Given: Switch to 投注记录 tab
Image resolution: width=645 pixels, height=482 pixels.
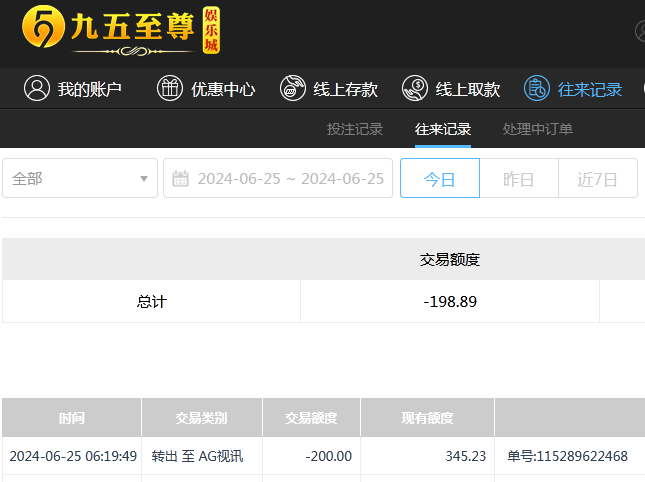Looking at the screenshot, I should [x=355, y=129].
